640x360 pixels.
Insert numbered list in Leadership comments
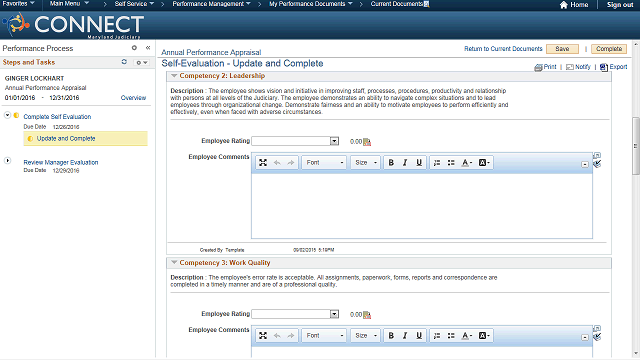(437, 162)
